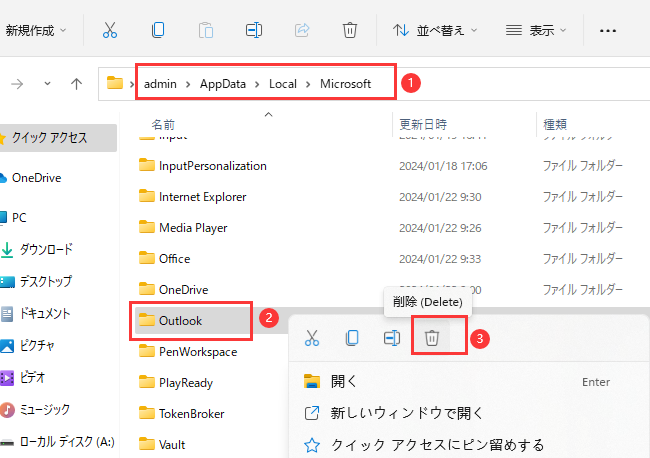Click the Cut scissors icon in top toolbar
Image resolution: width=650 pixels, height=458 pixels.
coord(110,30)
